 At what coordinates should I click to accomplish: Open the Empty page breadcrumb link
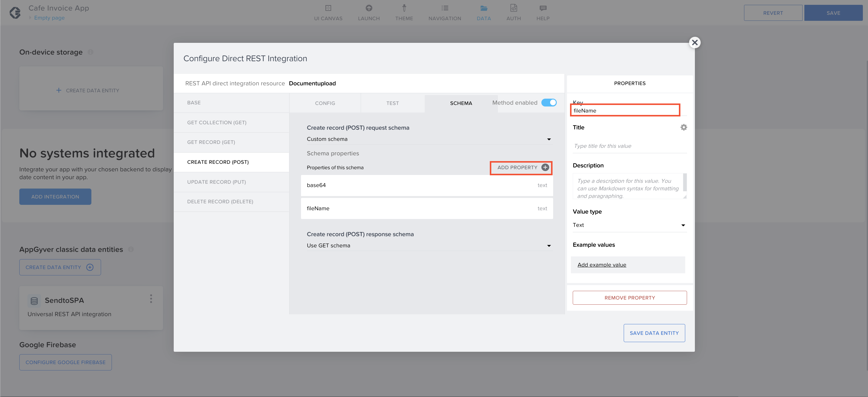tap(49, 18)
